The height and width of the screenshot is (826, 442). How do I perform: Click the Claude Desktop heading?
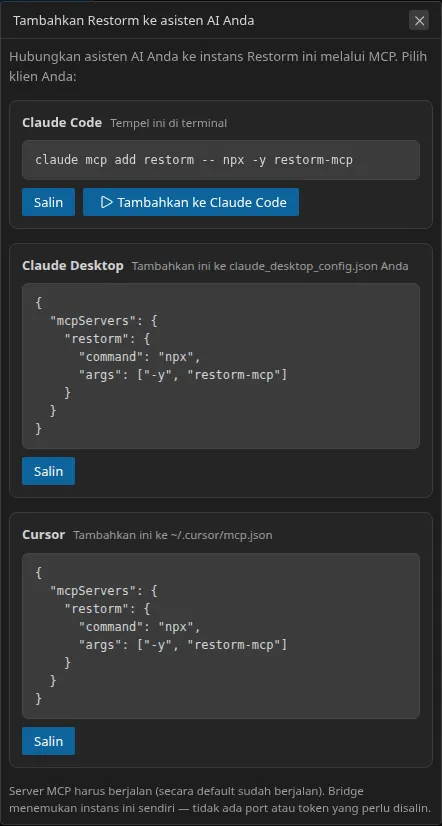pos(73,266)
